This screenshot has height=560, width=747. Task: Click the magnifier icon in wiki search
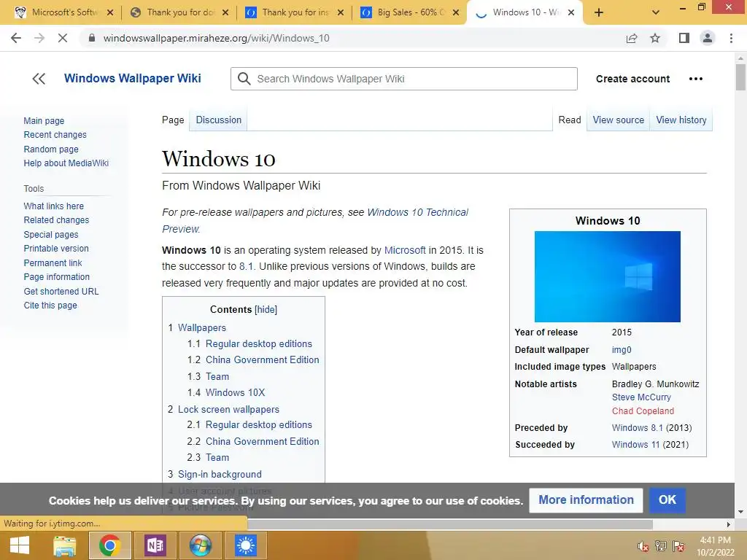click(x=244, y=79)
